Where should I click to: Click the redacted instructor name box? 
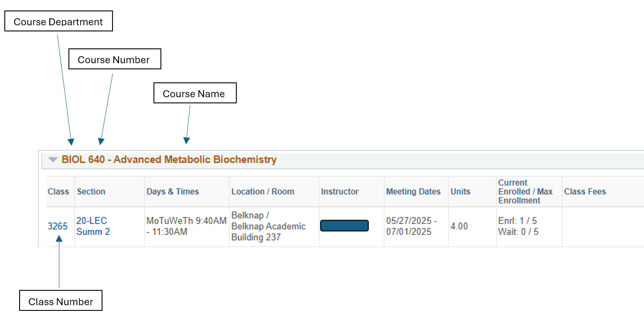344,225
